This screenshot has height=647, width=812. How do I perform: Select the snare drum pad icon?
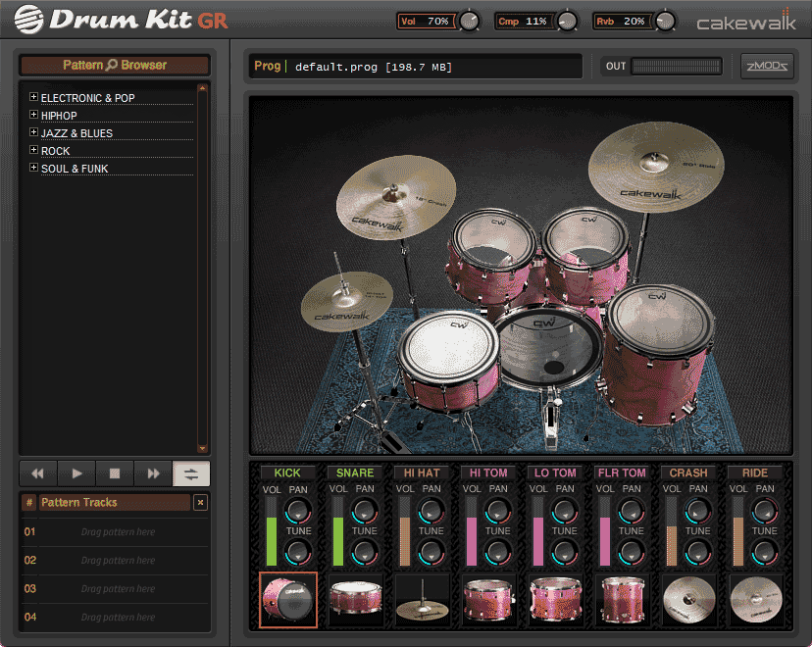(355, 599)
